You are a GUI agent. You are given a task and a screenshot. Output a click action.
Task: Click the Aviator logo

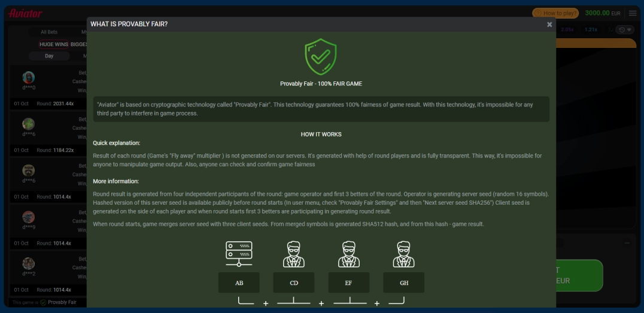(x=26, y=13)
